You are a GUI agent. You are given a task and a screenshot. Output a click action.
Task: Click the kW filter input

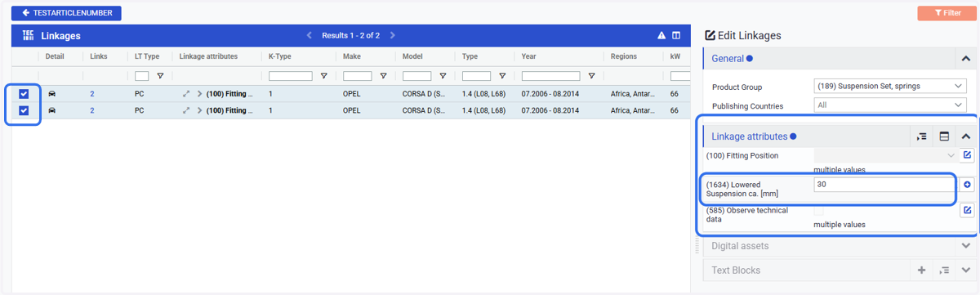[680, 76]
